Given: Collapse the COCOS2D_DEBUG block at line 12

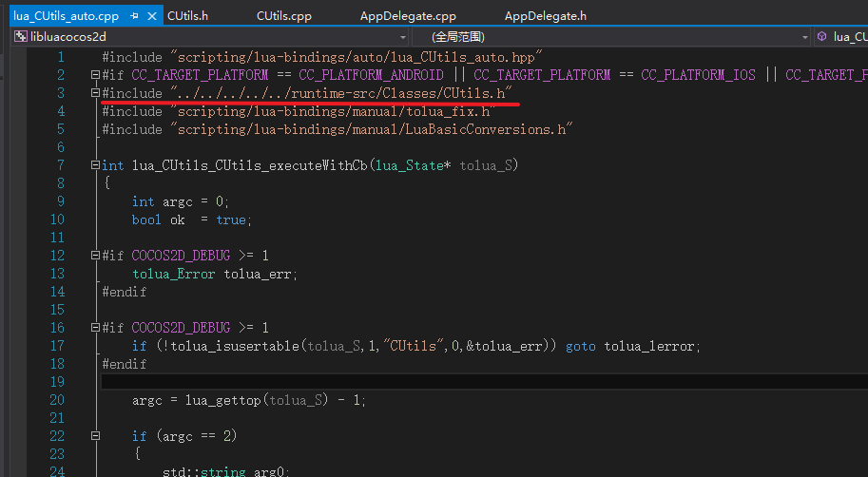Looking at the screenshot, I should [94, 257].
